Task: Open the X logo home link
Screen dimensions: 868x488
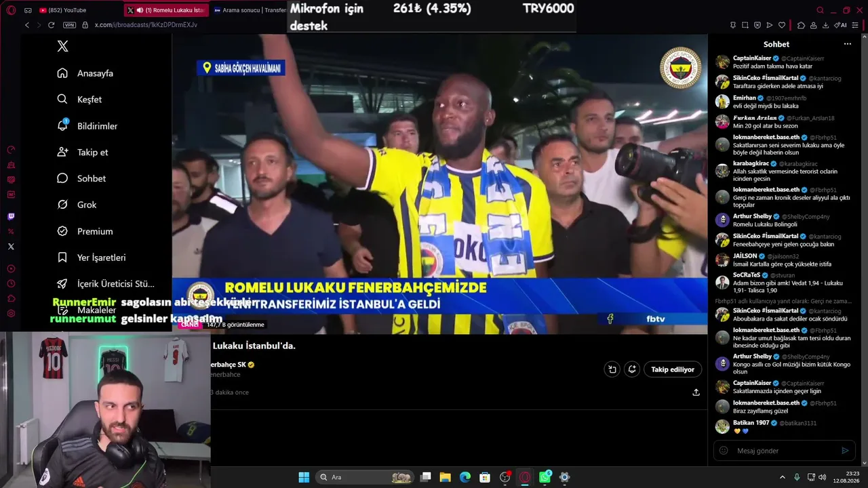Action: click(62, 46)
